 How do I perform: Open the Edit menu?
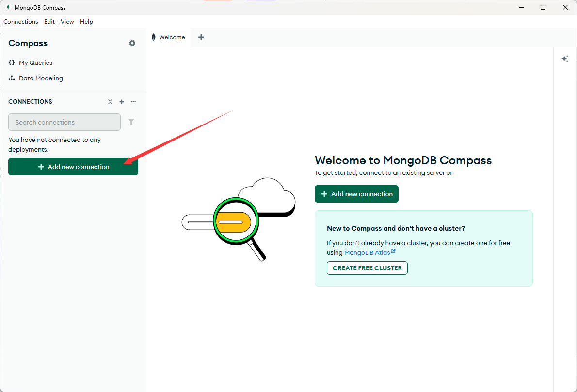[x=49, y=21]
